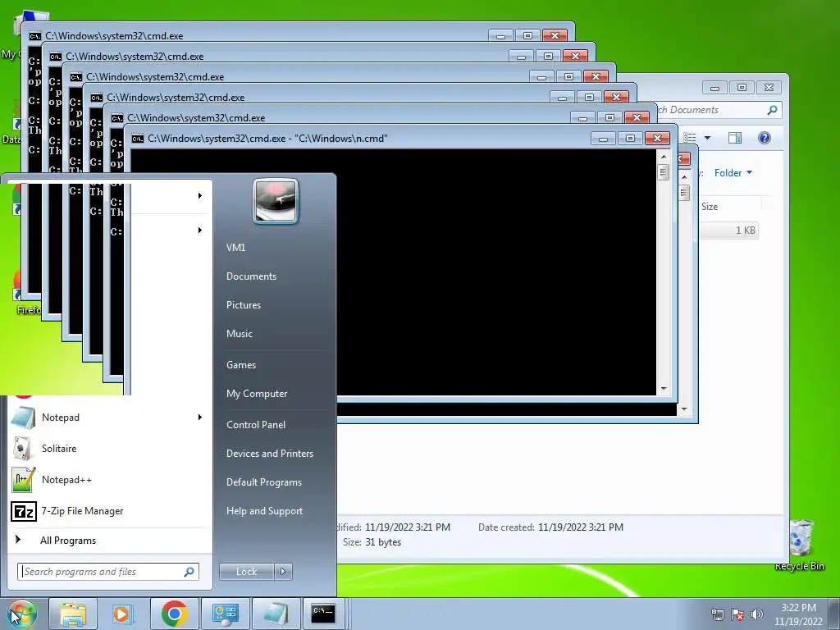Open Default Programs

pos(263,482)
